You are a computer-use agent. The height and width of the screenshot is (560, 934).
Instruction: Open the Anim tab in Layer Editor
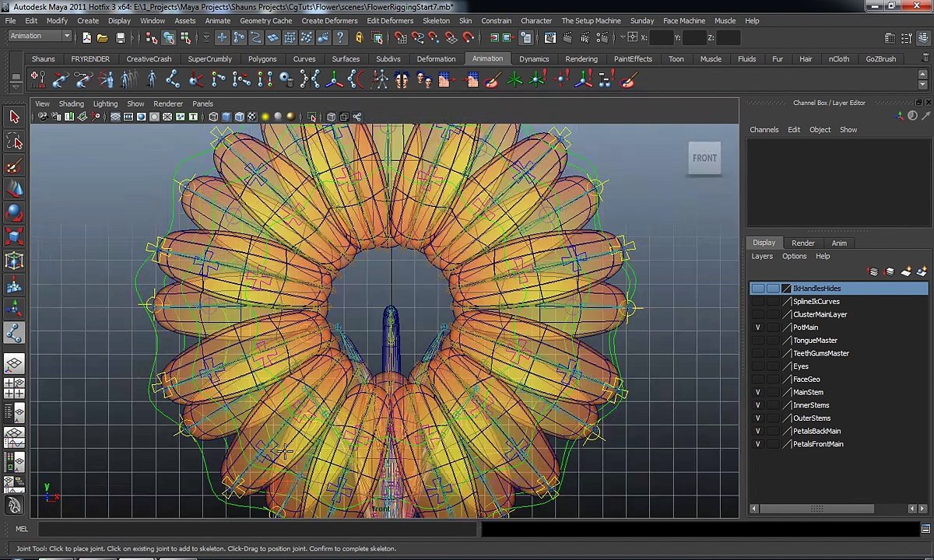[x=839, y=243]
